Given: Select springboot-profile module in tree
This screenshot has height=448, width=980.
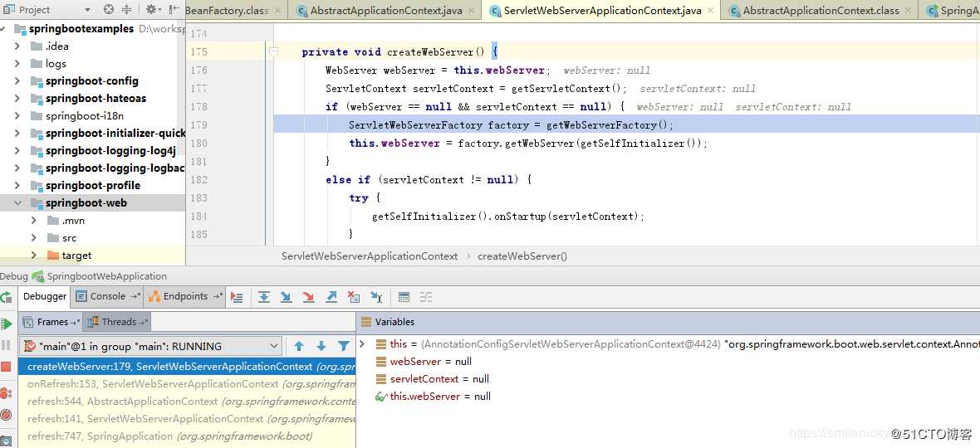Looking at the screenshot, I should (92, 186).
